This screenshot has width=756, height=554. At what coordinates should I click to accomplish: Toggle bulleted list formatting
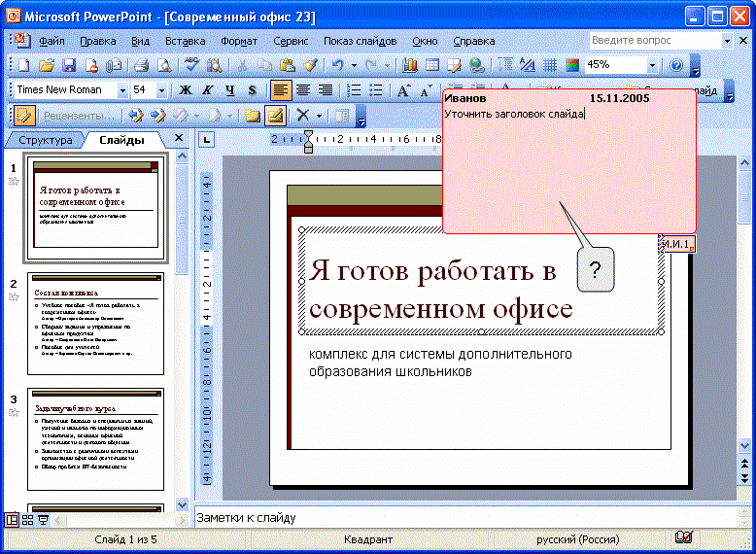coord(376,90)
